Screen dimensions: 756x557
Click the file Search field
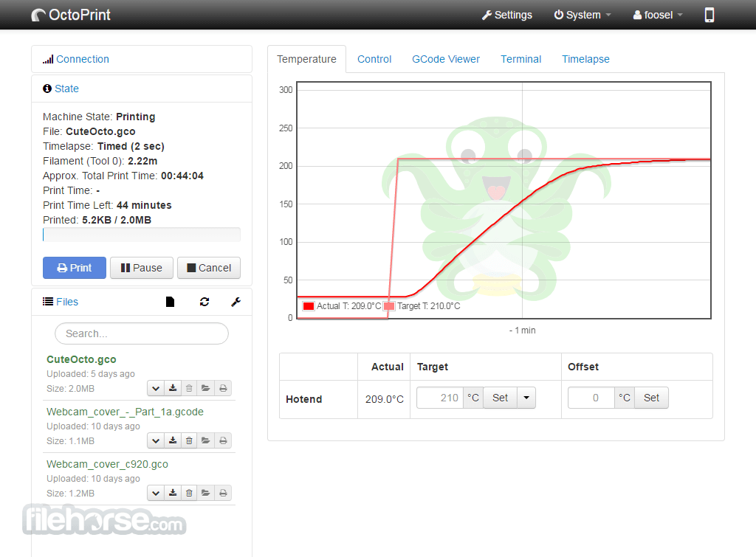click(x=142, y=333)
